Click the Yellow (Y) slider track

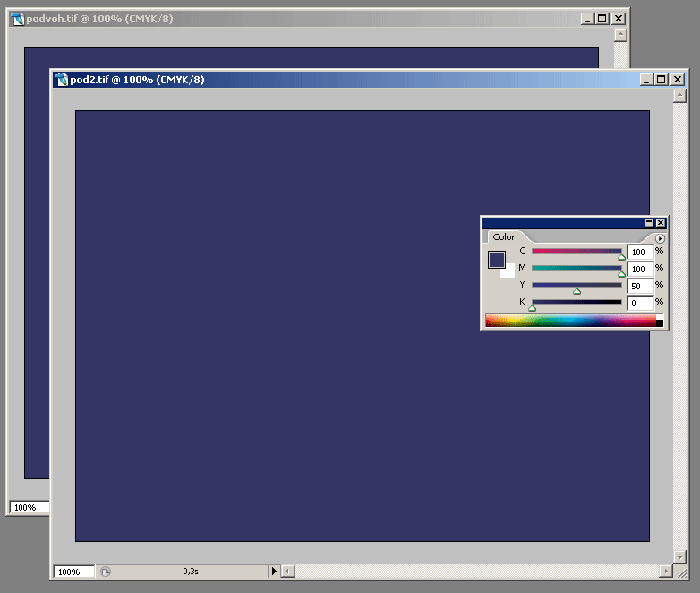pos(576,285)
